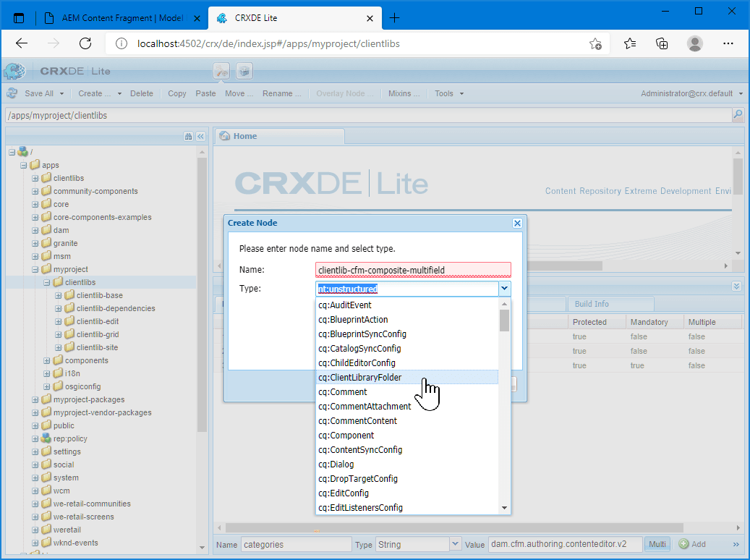
Task: Click the search magnifier in path bar
Action: 738,114
